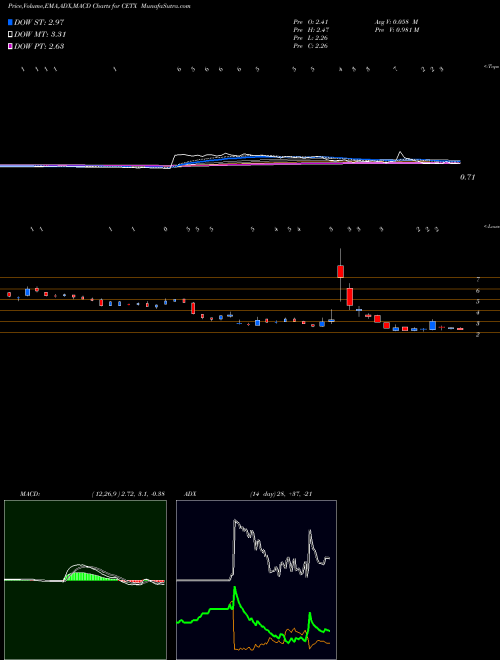Click the 'Pre H: 2.47' value
The image size is (500, 660).
coord(311,30)
